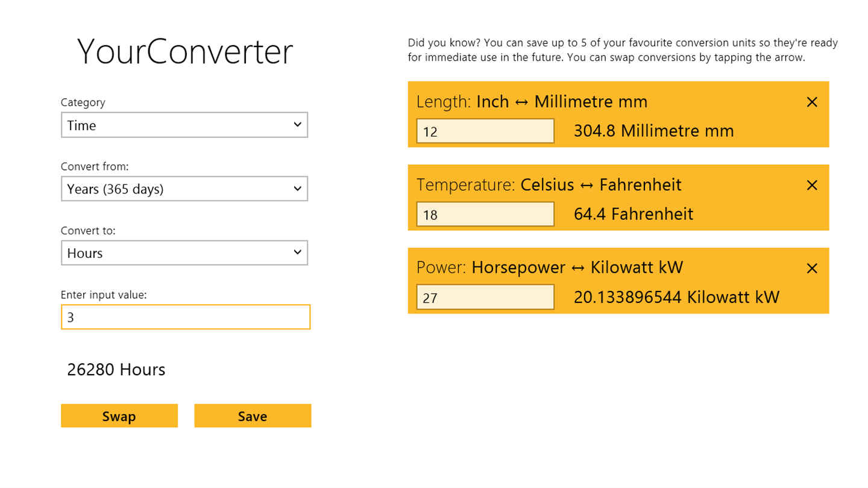Click the Celsius value field containing 18
Viewport: 868px width, 488px height.
click(485, 214)
